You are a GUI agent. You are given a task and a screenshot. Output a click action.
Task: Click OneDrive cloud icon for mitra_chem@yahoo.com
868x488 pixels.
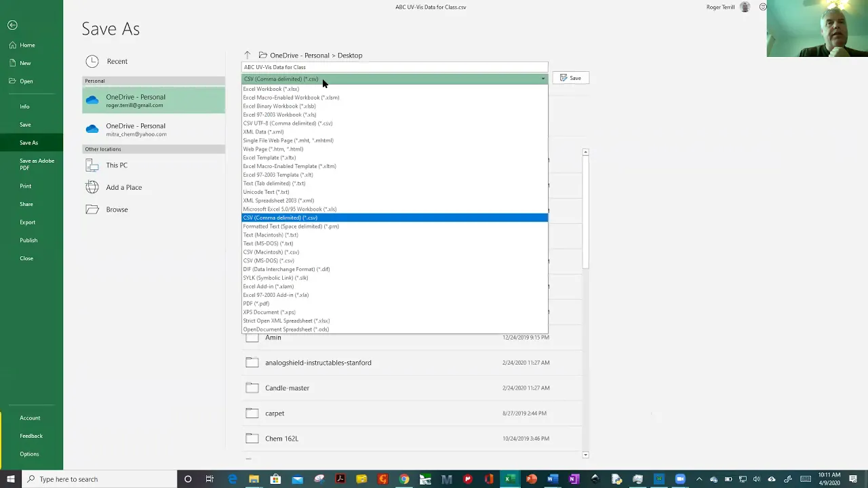click(x=92, y=129)
